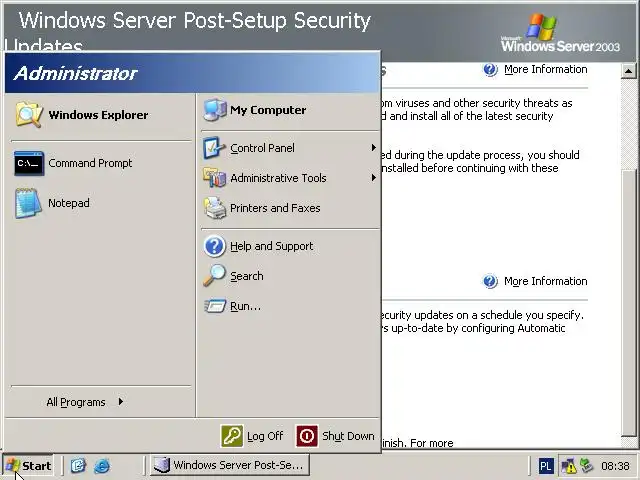The width and height of the screenshot is (640, 480).
Task: Click the green Log Off key icon
Action: click(232, 436)
